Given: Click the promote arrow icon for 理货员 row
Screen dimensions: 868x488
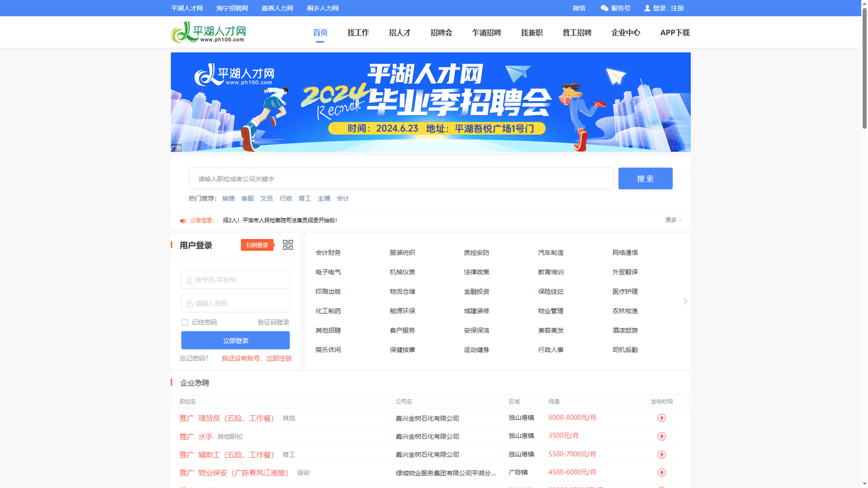Looking at the screenshot, I should pyautogui.click(x=661, y=418).
